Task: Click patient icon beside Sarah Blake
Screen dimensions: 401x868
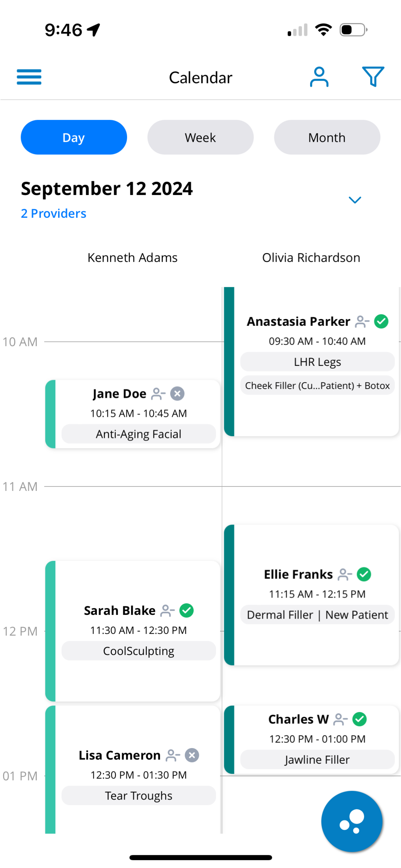Action: 167,610
